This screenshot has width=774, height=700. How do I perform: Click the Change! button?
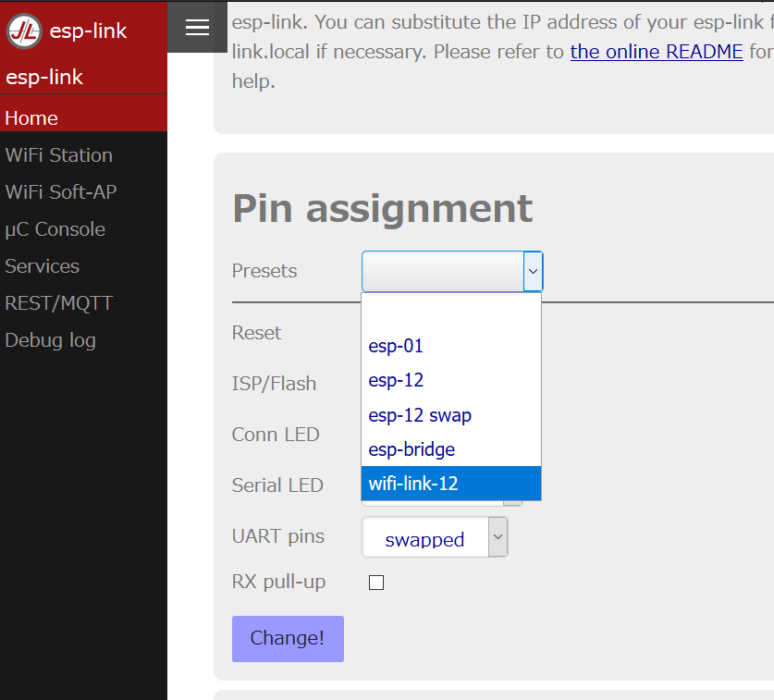coord(288,638)
